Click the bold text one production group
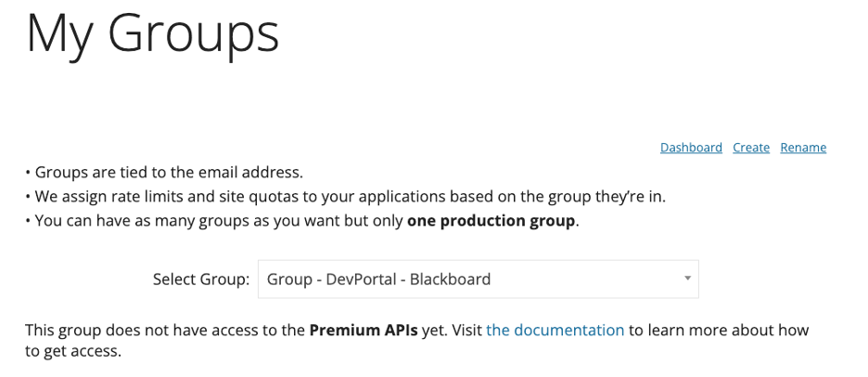The image size is (868, 377). pyautogui.click(x=491, y=221)
